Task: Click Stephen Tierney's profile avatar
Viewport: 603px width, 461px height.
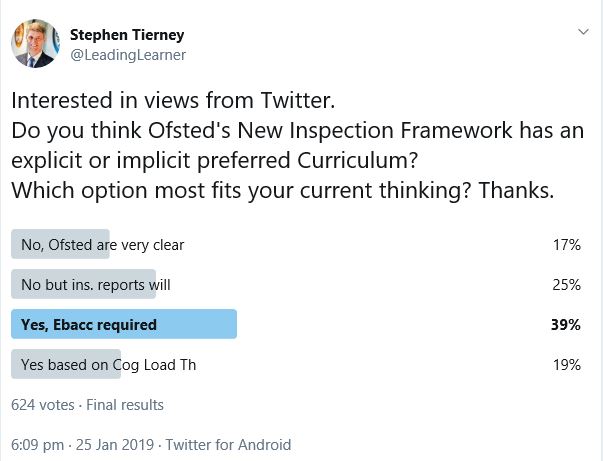Action: (33, 44)
